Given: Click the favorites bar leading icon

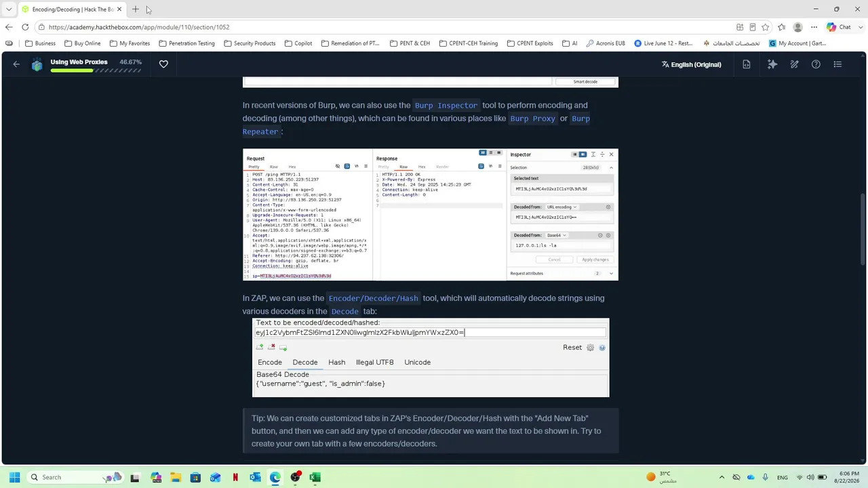Looking at the screenshot, I should (9, 43).
